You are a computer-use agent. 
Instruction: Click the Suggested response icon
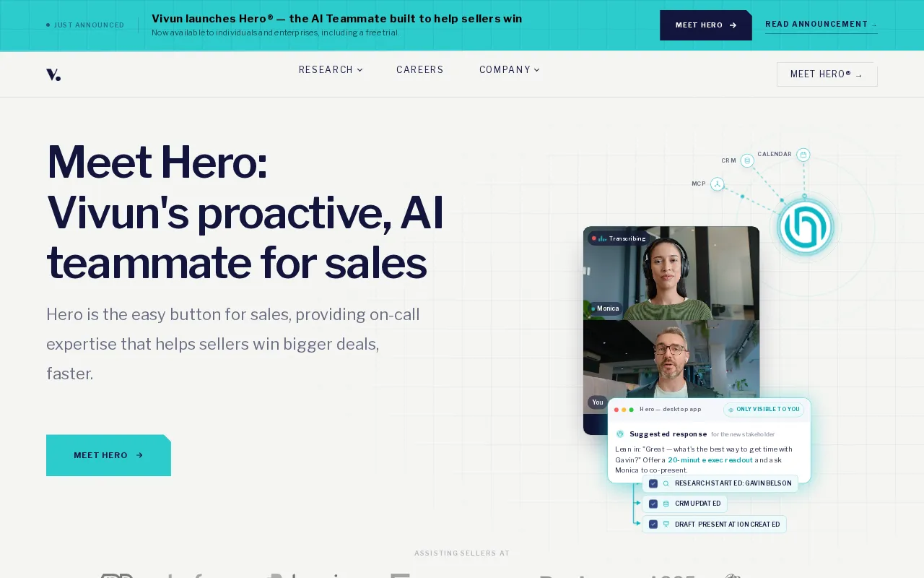[620, 434]
